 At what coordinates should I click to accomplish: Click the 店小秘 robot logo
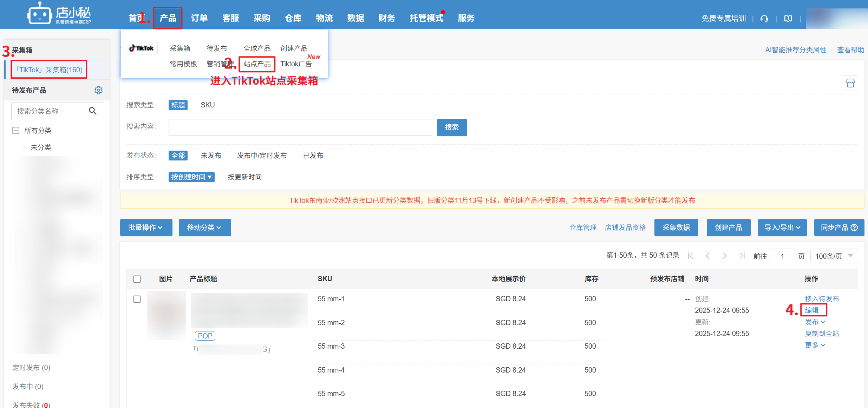coord(40,14)
